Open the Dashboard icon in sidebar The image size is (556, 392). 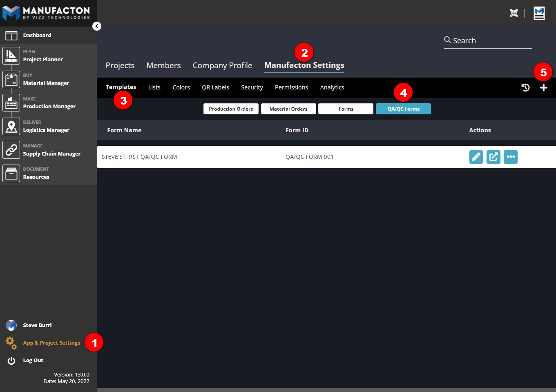pos(11,36)
